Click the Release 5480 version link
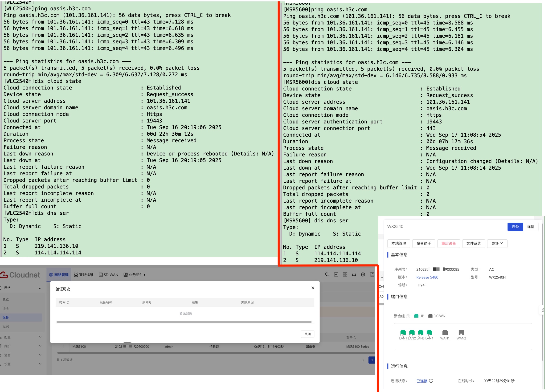This screenshot has height=392, width=548. click(427, 277)
